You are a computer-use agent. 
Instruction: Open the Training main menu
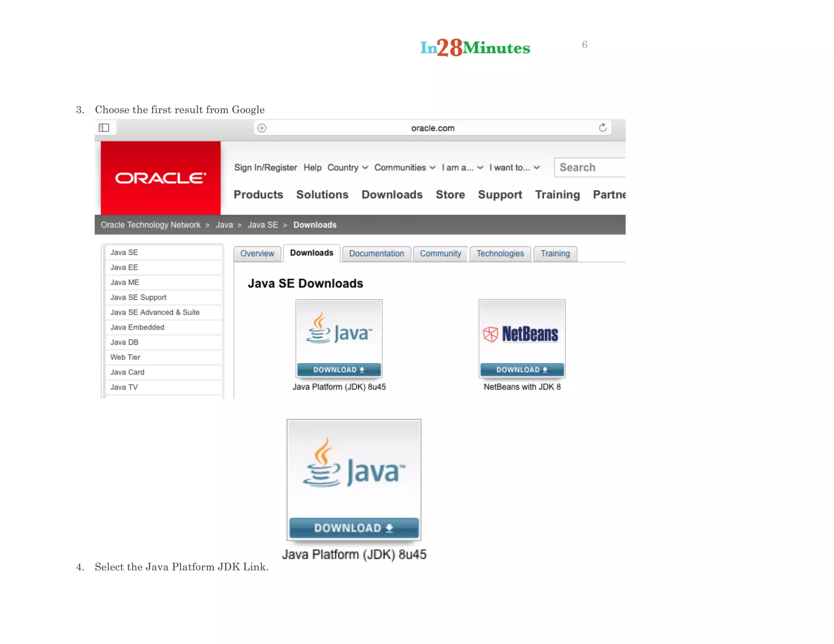[x=557, y=195]
